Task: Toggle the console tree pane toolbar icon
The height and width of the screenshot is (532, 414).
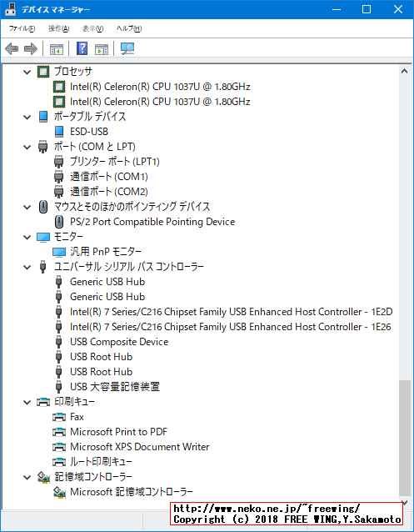Action: (57, 49)
